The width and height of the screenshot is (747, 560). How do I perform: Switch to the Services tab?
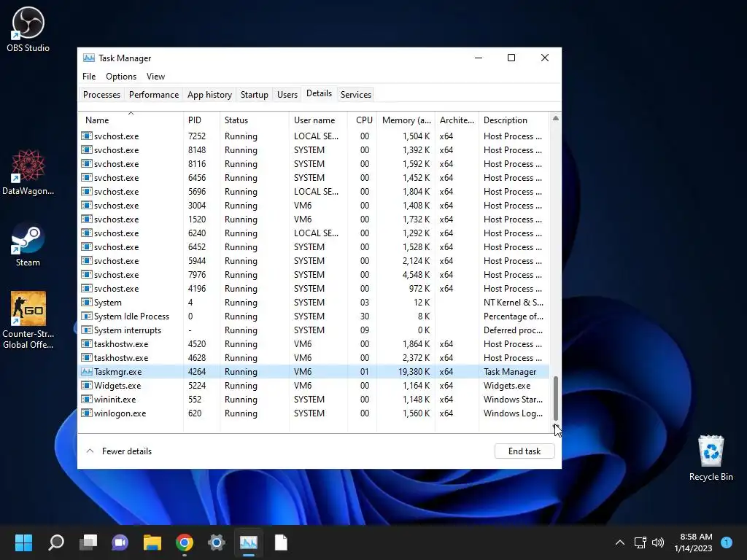pyautogui.click(x=356, y=94)
